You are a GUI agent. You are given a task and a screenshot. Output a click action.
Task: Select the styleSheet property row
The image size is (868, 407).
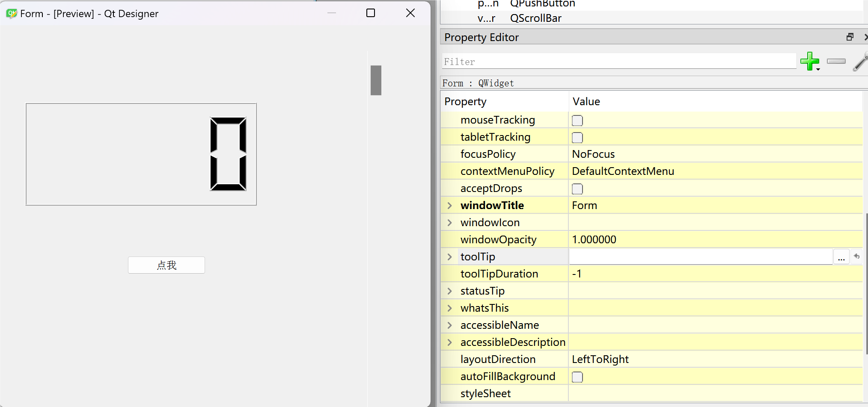(651, 394)
